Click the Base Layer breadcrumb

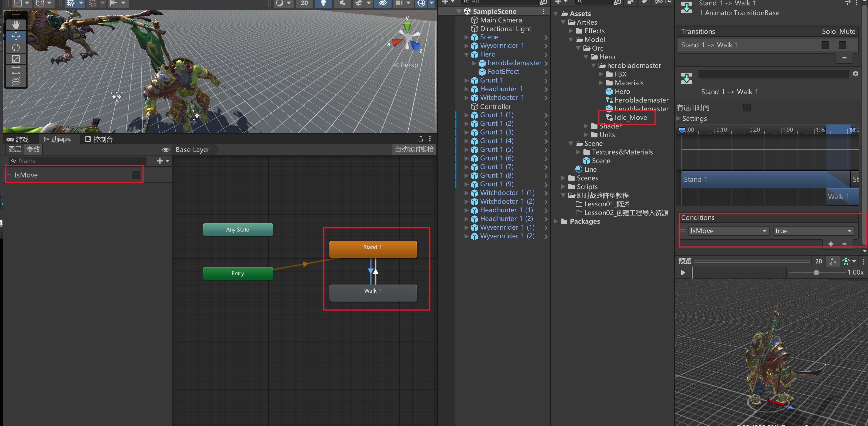click(x=192, y=149)
